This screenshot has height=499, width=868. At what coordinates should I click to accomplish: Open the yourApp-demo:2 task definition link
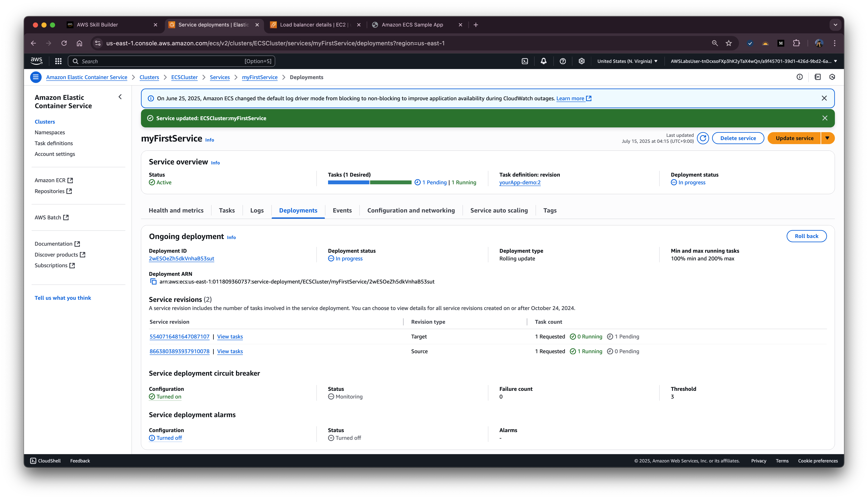pyautogui.click(x=520, y=183)
